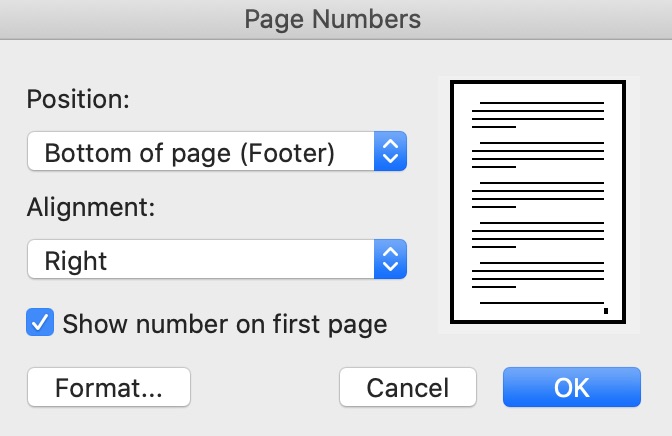
Task: Click the last paragraph lines in preview
Action: pyautogui.click(x=538, y=275)
